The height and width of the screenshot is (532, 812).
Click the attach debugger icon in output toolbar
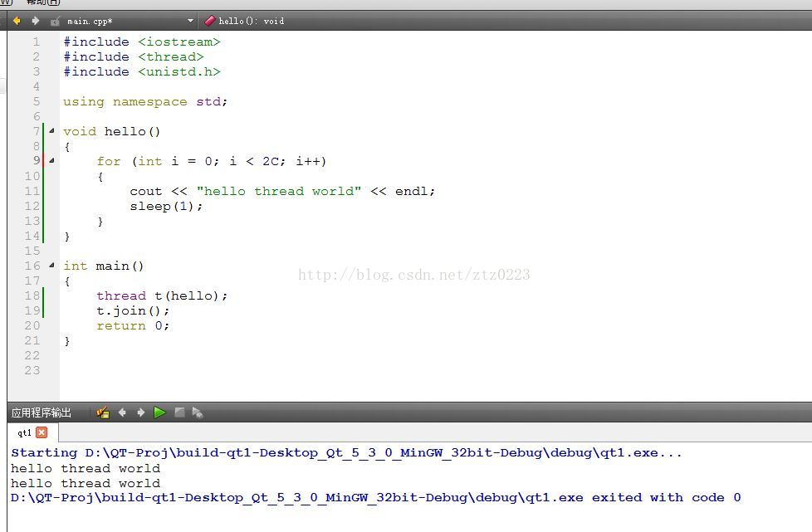(198, 412)
